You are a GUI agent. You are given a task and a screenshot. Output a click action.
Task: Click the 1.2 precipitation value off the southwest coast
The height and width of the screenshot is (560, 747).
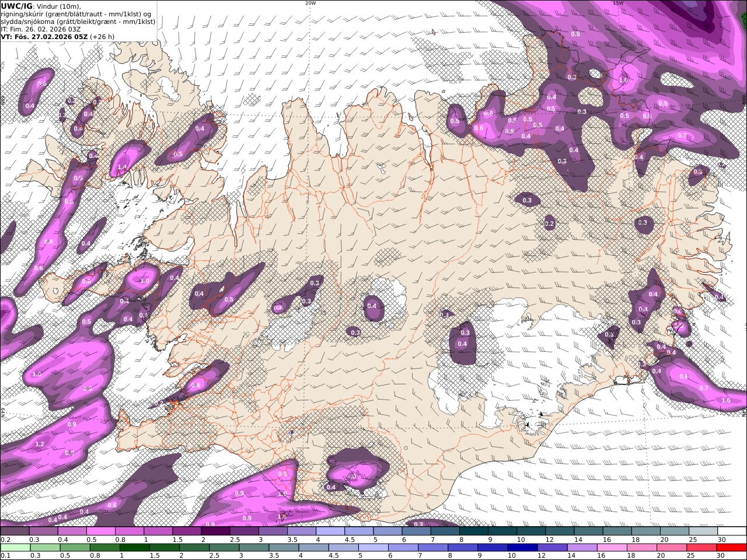click(x=40, y=444)
